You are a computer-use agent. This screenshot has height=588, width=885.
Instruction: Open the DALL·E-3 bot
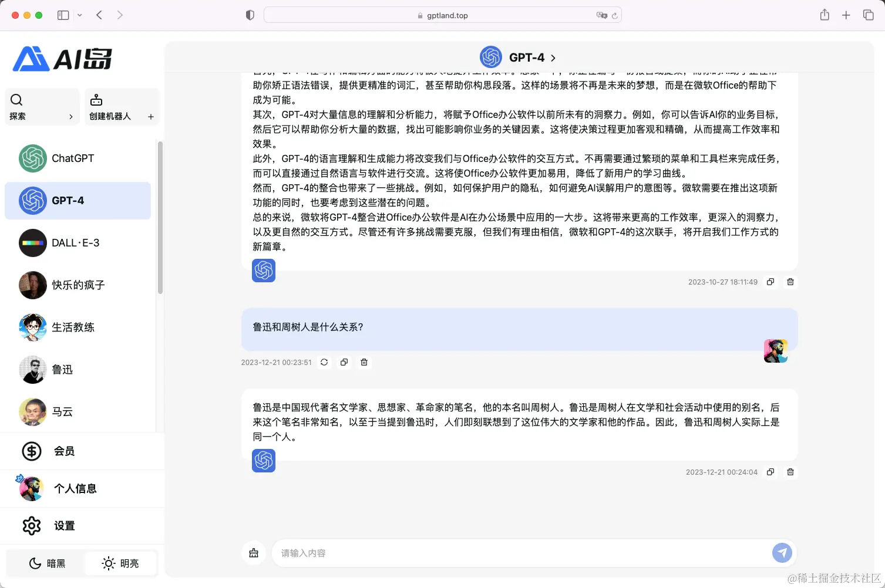click(78, 243)
